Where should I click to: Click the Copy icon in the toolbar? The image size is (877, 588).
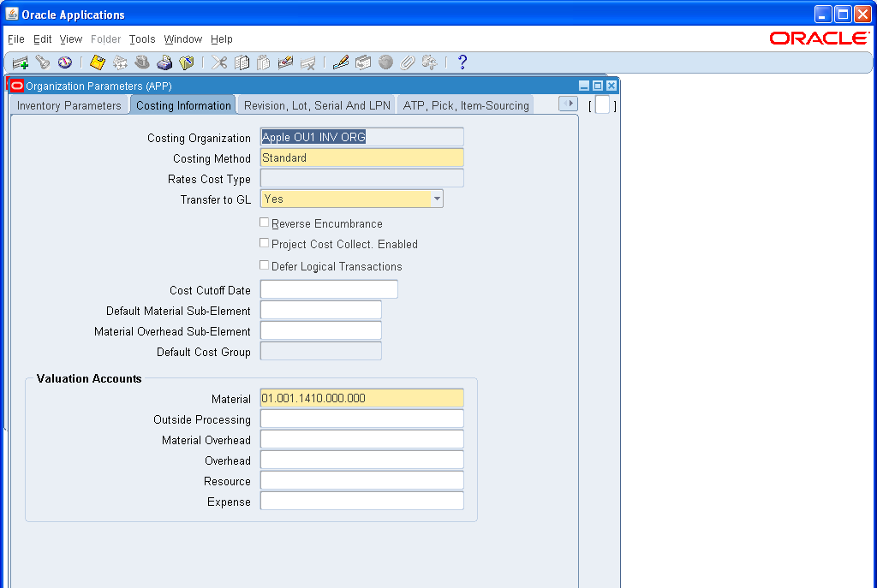click(x=241, y=62)
